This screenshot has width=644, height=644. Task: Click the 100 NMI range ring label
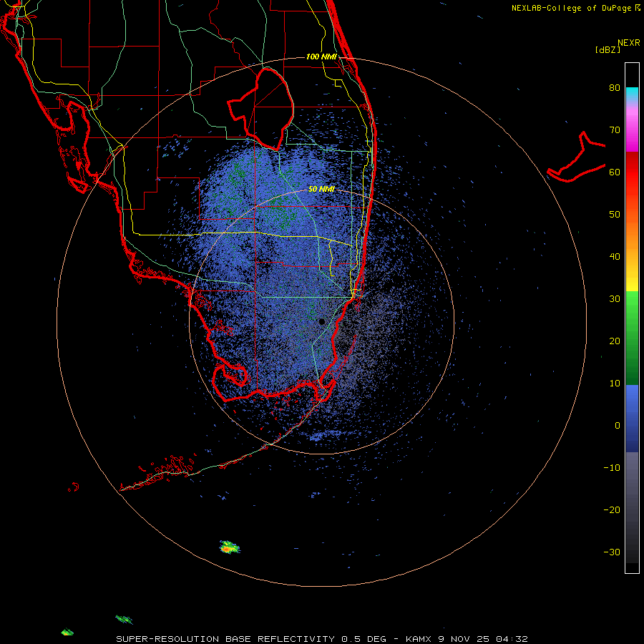[x=321, y=57]
